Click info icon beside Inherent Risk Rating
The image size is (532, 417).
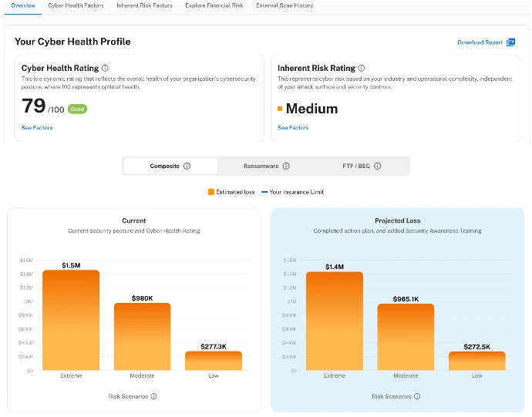[x=362, y=69]
